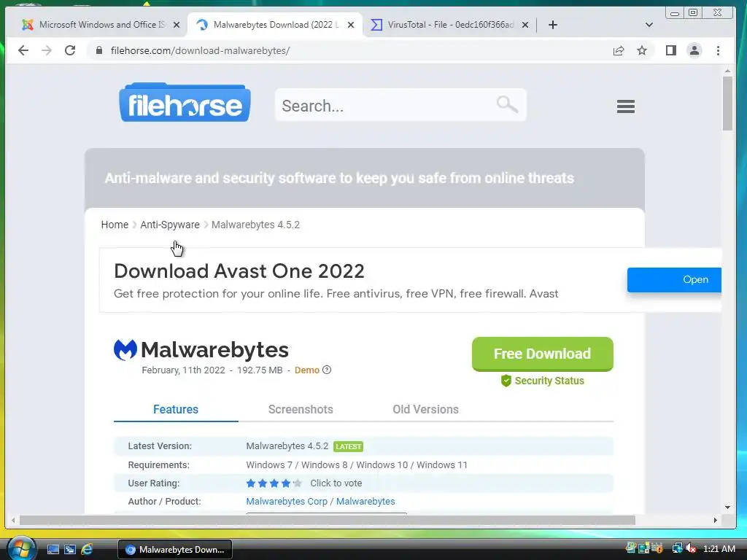
Task: View the Security Status link
Action: 542,381
